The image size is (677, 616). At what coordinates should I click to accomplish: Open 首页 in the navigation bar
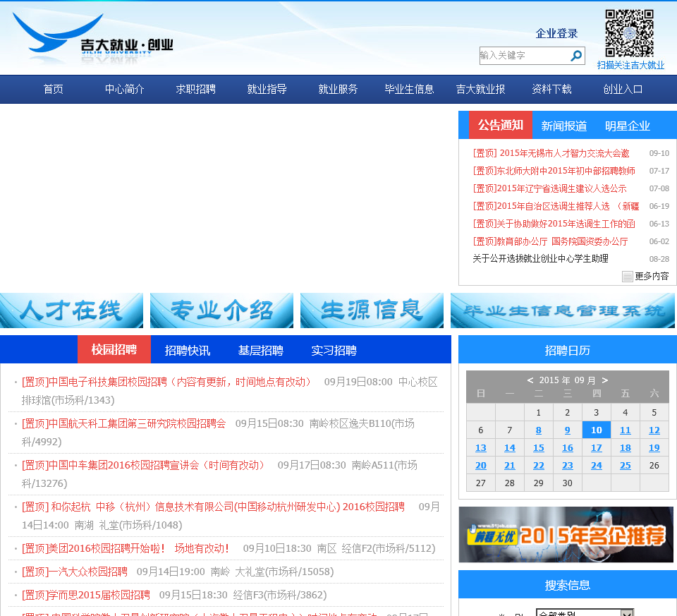click(x=54, y=89)
